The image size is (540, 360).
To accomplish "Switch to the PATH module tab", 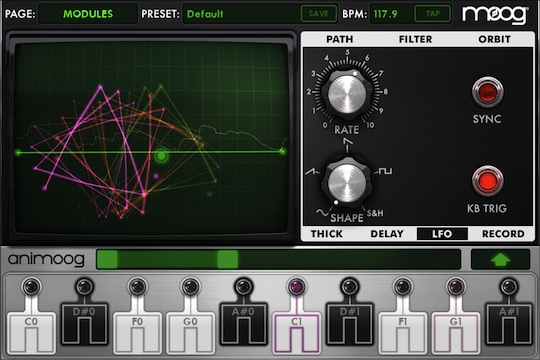I will pyautogui.click(x=340, y=39).
